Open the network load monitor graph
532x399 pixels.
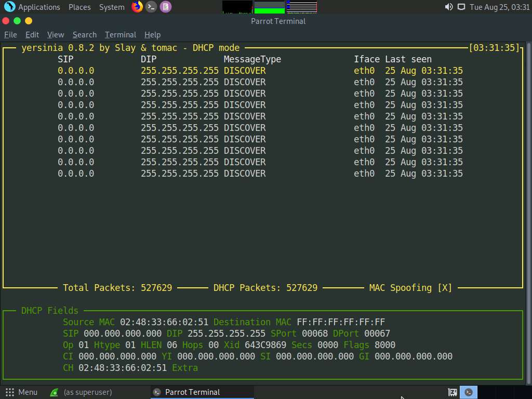pyautogui.click(x=302, y=7)
